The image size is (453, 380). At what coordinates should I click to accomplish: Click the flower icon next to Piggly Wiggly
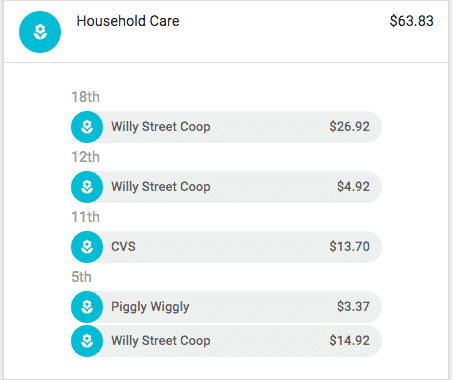[x=87, y=307]
